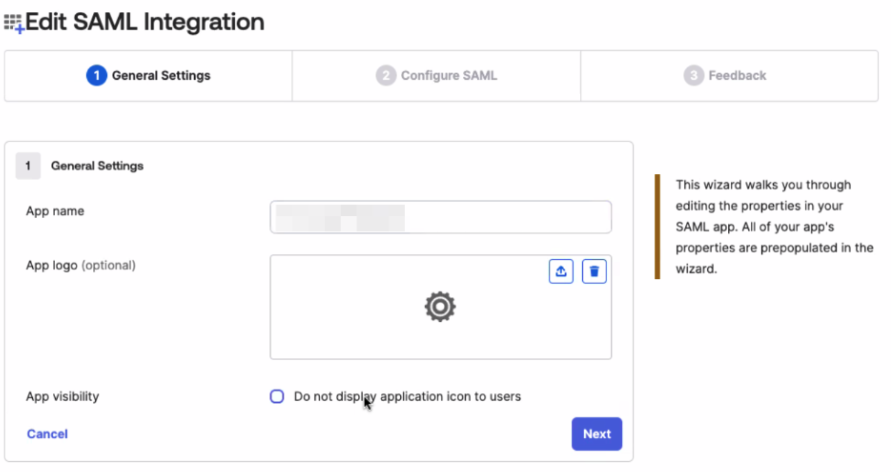Click the step 3 circle badge
The image size is (891, 472).
pos(693,76)
